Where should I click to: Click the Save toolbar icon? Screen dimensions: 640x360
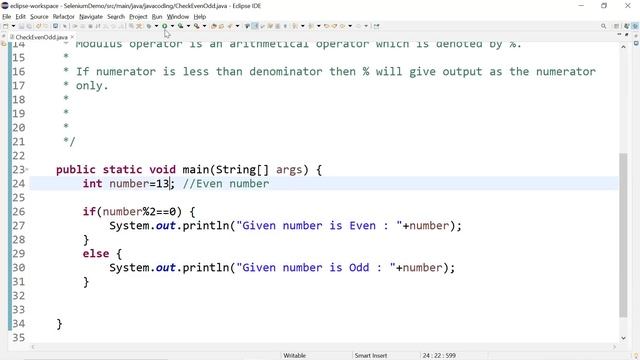[x=22, y=26]
